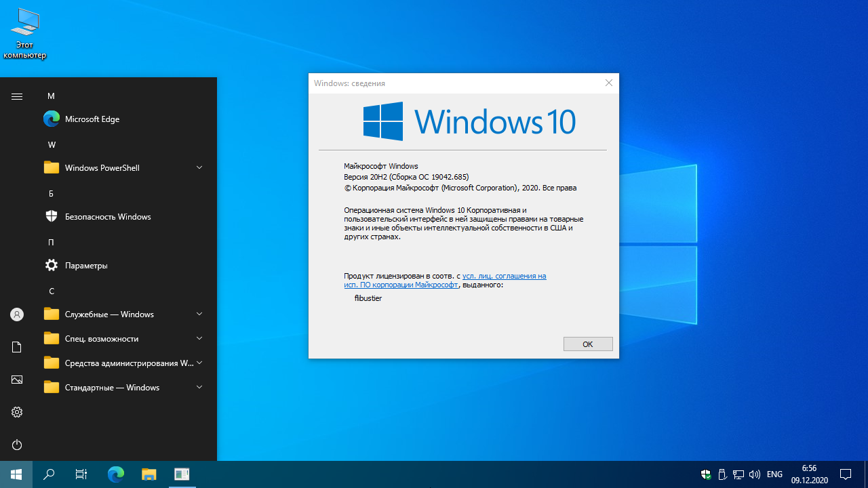Click the volume speaker tray icon
The width and height of the screenshot is (868, 488).
(x=755, y=474)
